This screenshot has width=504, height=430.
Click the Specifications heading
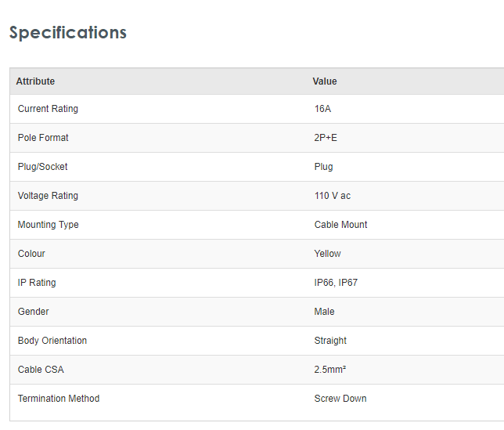[x=68, y=33]
